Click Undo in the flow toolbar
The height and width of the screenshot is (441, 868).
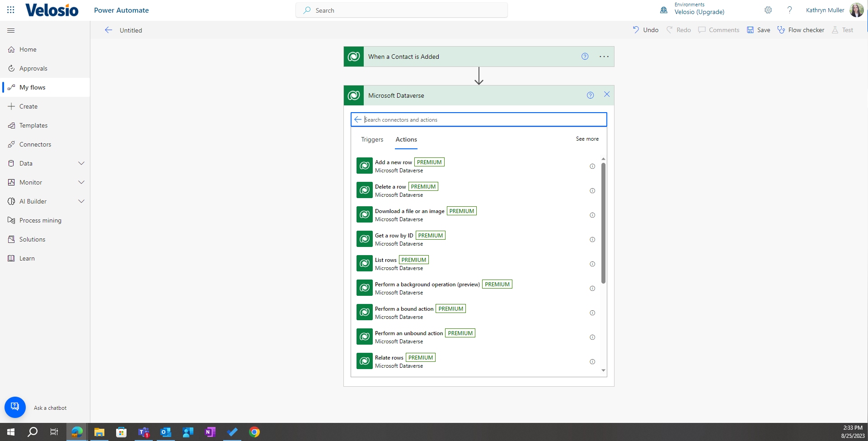(645, 29)
